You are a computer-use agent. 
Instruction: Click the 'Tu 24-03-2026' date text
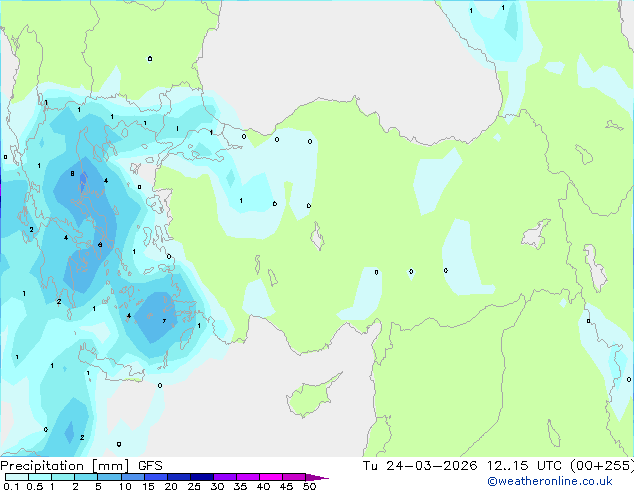point(420,466)
